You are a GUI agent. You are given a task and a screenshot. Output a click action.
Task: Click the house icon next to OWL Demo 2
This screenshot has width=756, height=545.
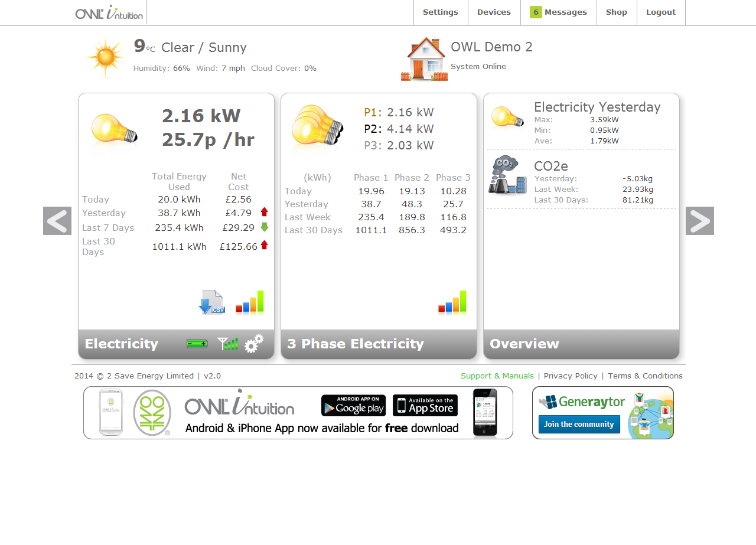point(424,57)
